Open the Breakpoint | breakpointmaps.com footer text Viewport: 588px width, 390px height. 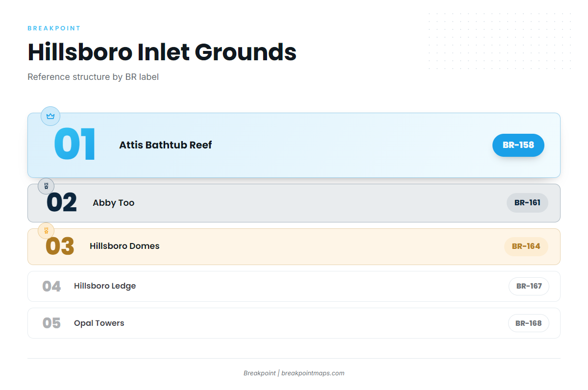point(294,373)
